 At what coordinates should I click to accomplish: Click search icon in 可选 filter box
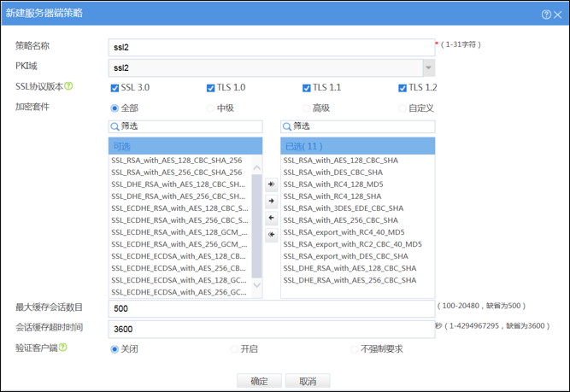click(x=115, y=126)
